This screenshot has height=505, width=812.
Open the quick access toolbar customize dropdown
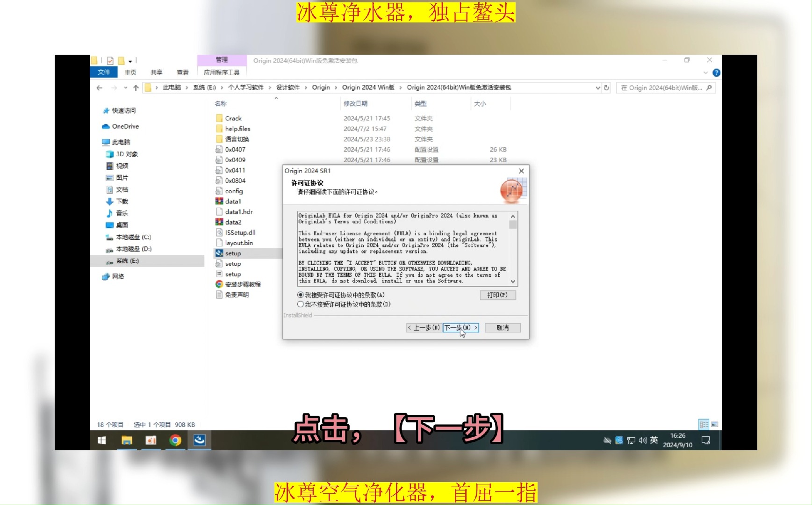point(130,61)
